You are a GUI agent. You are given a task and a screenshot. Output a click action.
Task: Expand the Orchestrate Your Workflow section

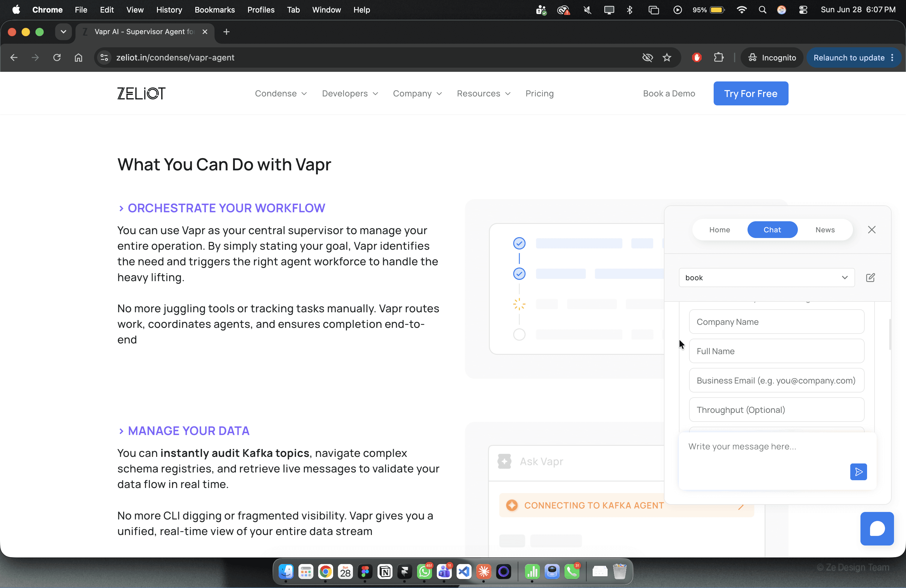[221, 208]
